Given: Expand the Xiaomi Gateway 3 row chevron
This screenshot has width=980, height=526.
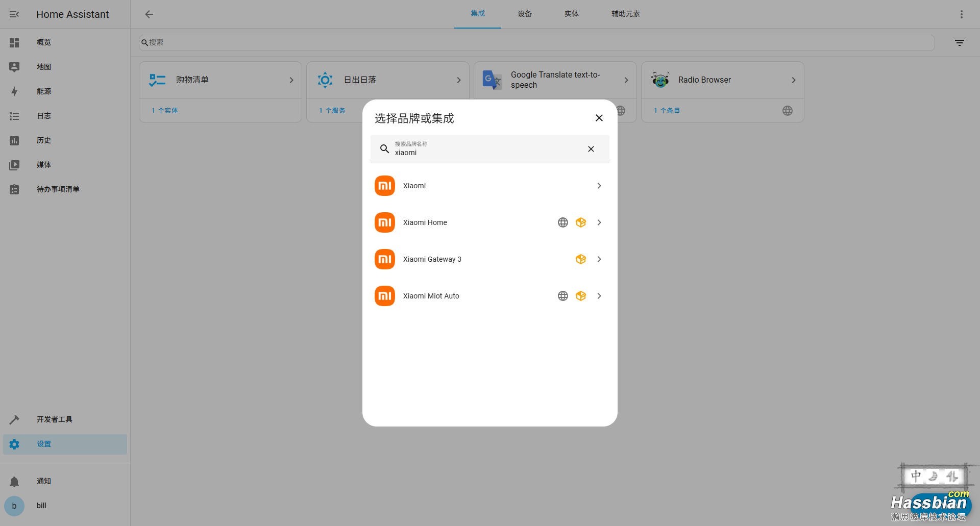Looking at the screenshot, I should coord(599,259).
